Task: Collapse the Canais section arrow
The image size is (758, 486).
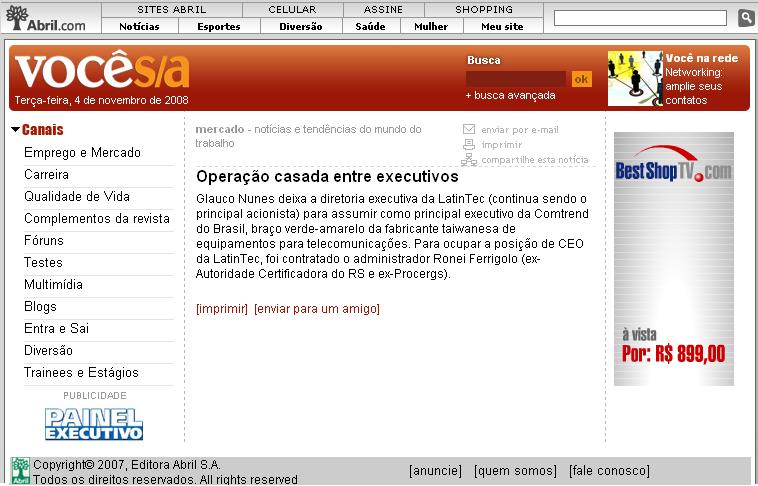Action: tap(15, 130)
